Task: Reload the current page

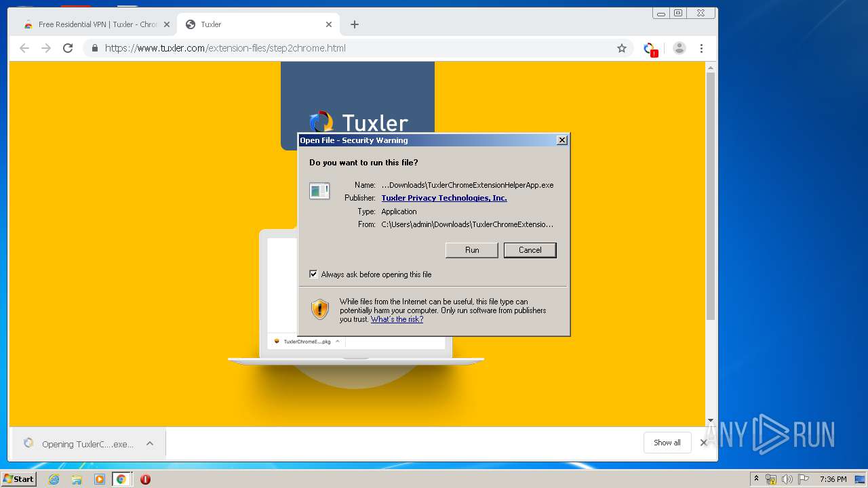Action: pos(68,48)
